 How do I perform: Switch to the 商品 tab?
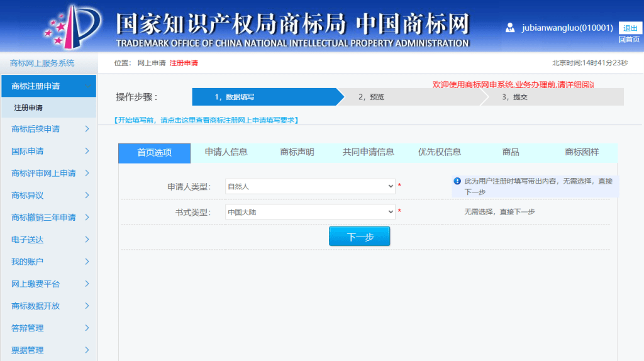coord(511,152)
